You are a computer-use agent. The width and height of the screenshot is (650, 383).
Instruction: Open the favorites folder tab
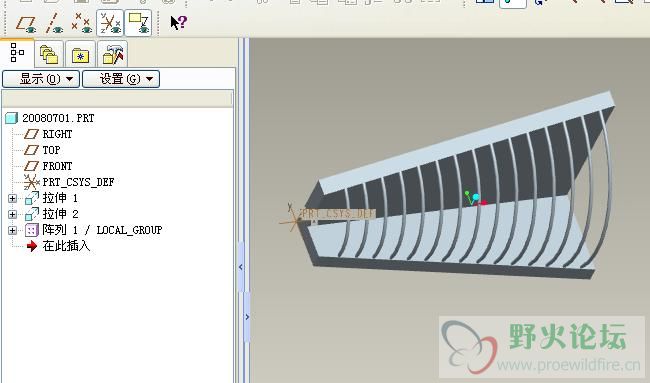(80, 54)
